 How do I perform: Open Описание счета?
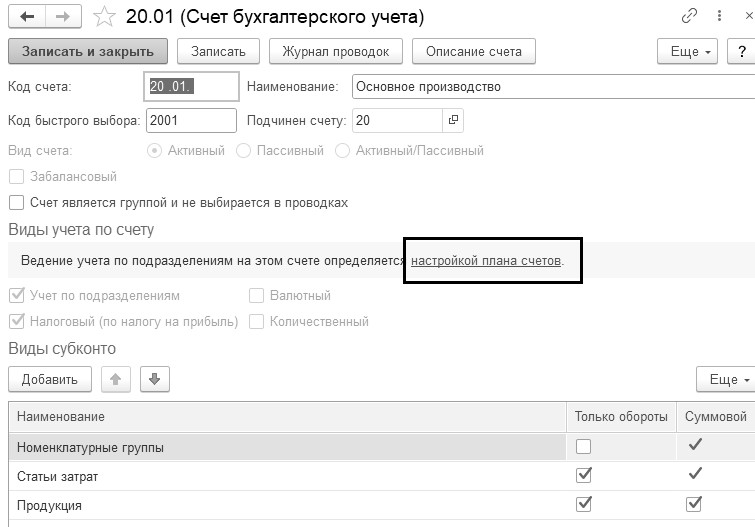pyautogui.click(x=474, y=52)
